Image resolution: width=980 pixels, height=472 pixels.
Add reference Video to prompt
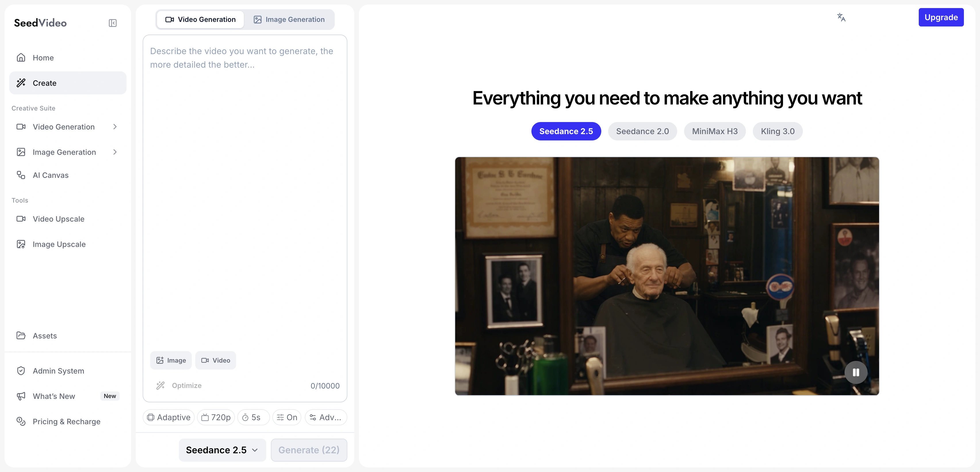(216, 360)
